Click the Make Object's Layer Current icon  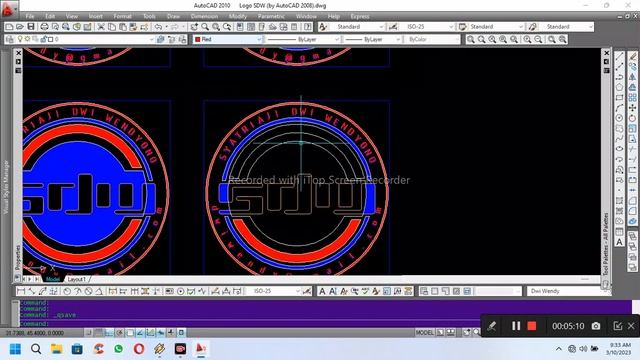pyautogui.click(x=161, y=39)
